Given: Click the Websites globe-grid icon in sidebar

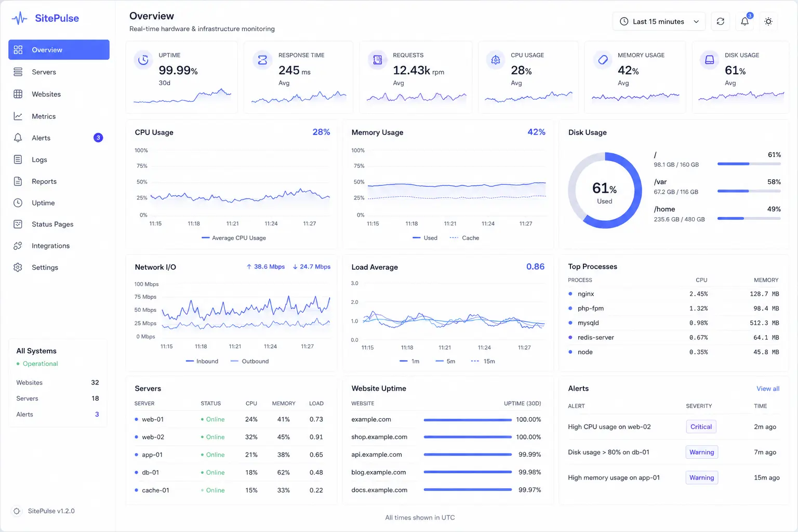Looking at the screenshot, I should 18,94.
